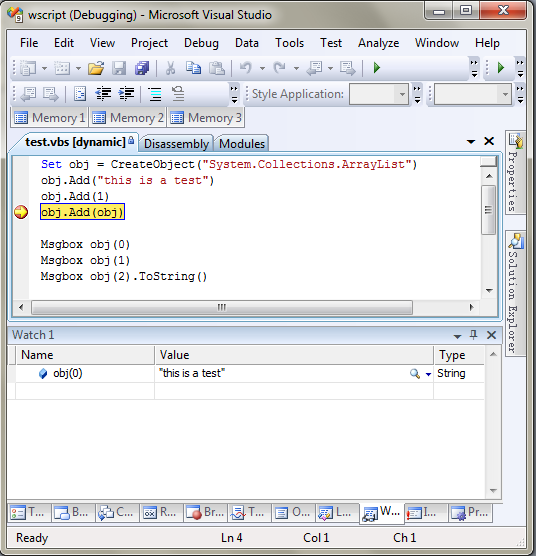Click the blue obj(0) variable icon in Watch 1
This screenshot has width=536, height=556.
[x=43, y=373]
